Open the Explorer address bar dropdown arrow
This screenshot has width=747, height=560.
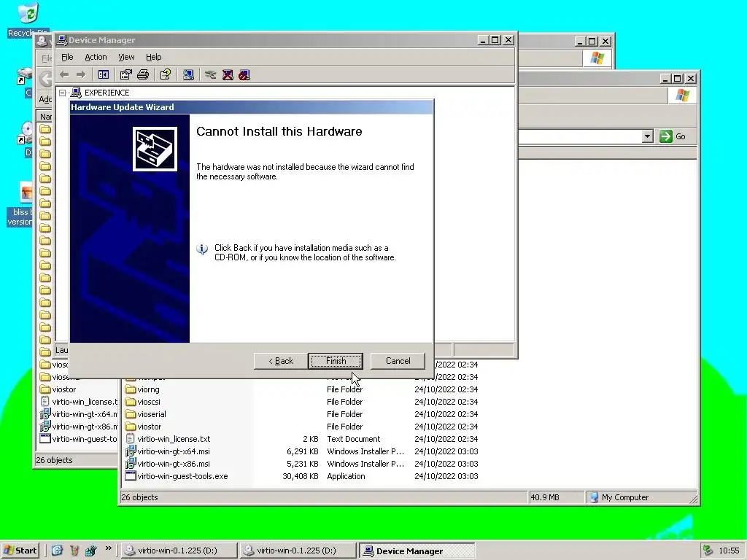[647, 136]
